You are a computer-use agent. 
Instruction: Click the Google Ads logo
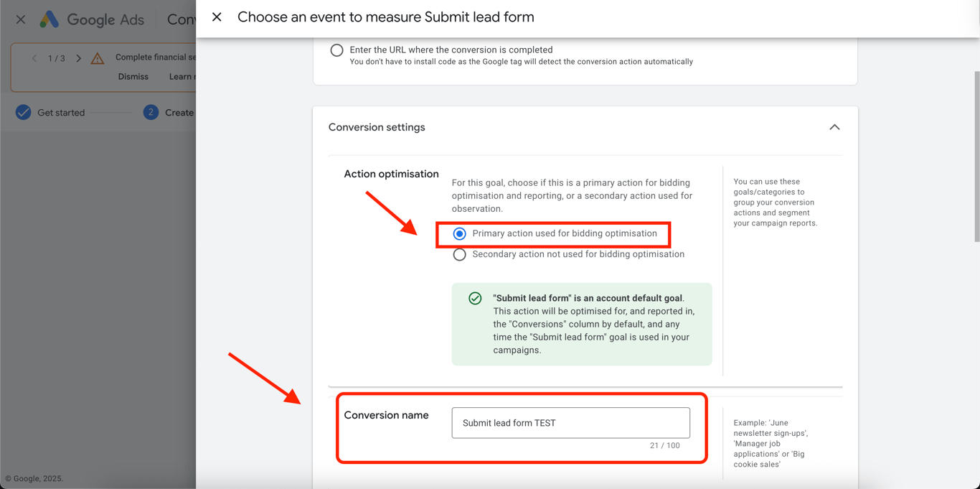click(50, 19)
